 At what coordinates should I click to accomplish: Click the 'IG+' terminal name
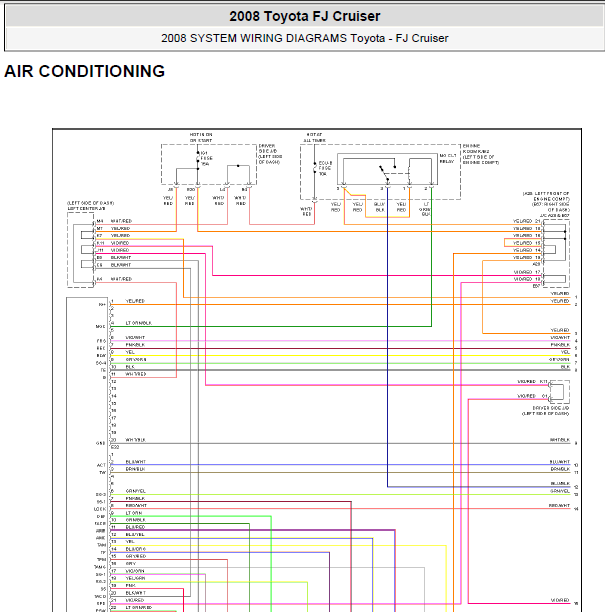pos(102,304)
